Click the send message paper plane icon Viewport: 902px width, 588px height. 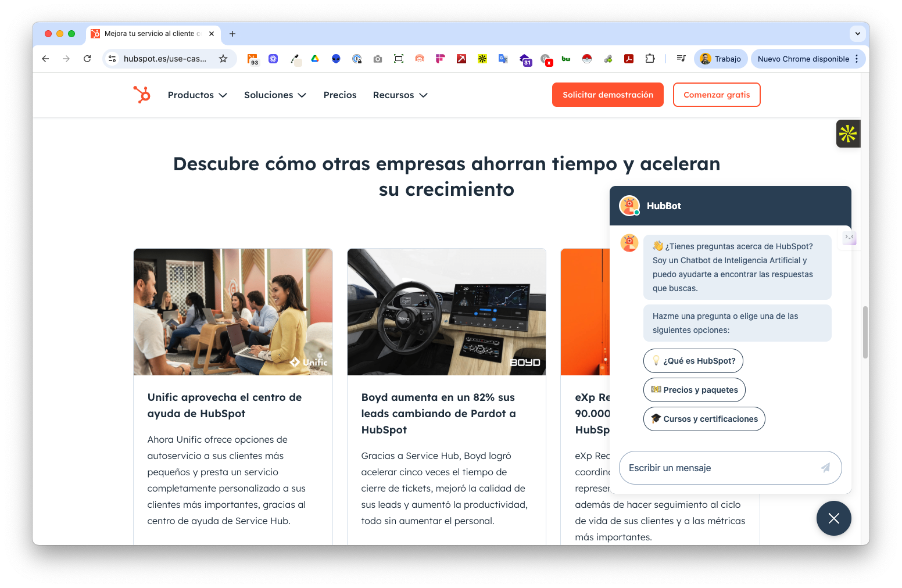825,468
